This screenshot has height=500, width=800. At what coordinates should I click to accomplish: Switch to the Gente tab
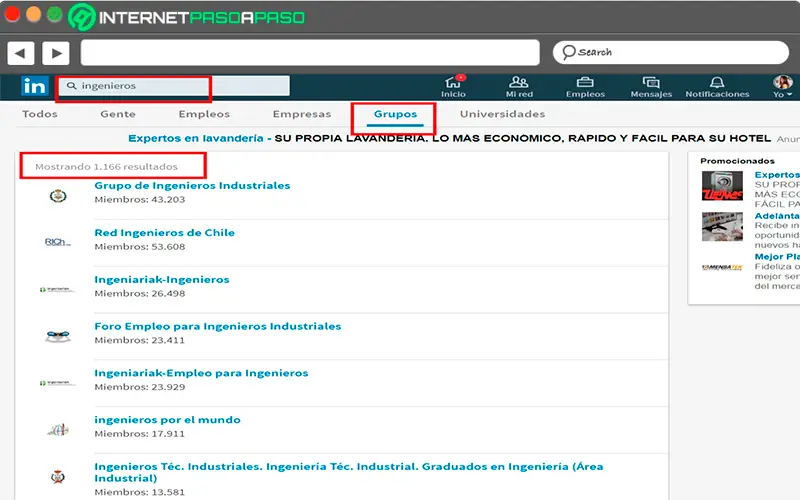point(118,114)
